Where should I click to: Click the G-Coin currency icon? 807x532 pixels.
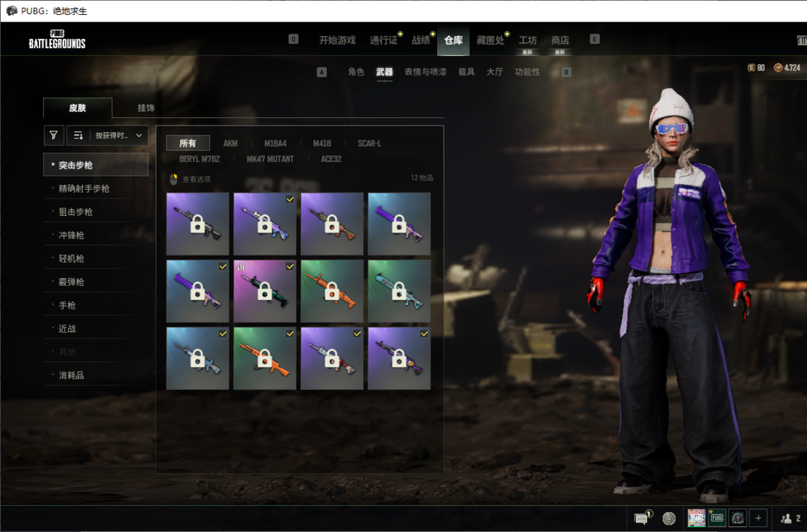[751, 67]
